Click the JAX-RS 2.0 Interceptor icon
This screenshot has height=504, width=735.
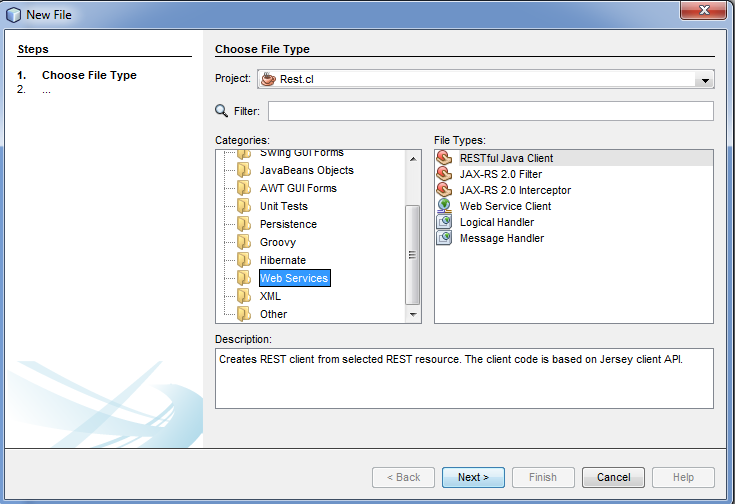(x=444, y=190)
